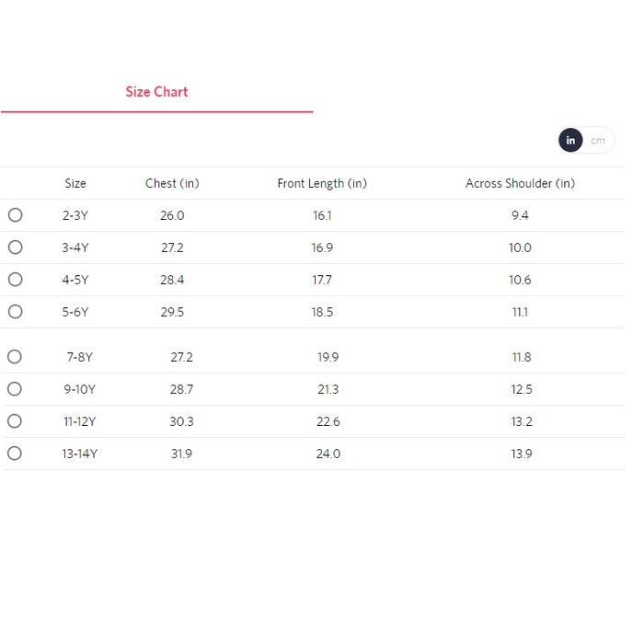This screenshot has height=644, width=644.
Task: Select the 2-3Y size radio button
Action: [15, 215]
